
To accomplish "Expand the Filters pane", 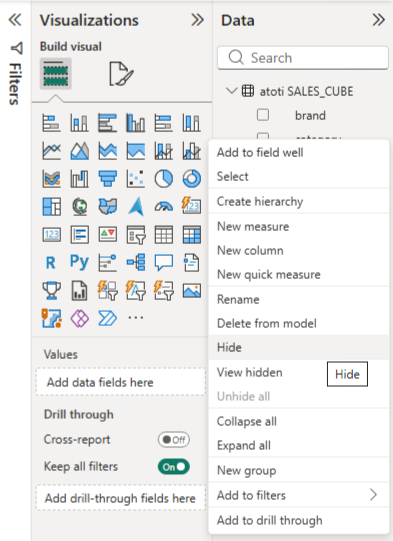I will pos(15,20).
